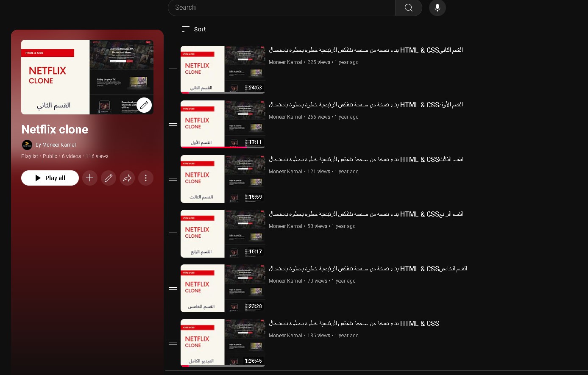Open title of video with 121 views

click(366, 159)
